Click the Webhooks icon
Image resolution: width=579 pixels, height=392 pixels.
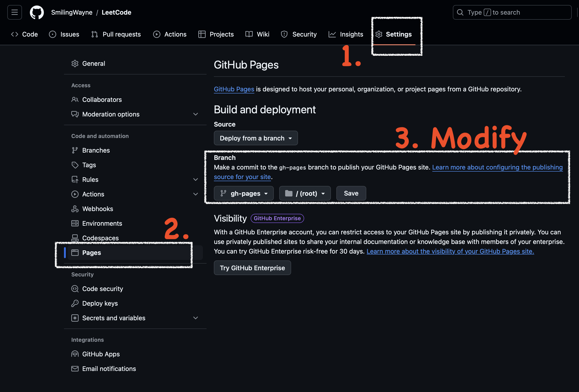click(75, 209)
